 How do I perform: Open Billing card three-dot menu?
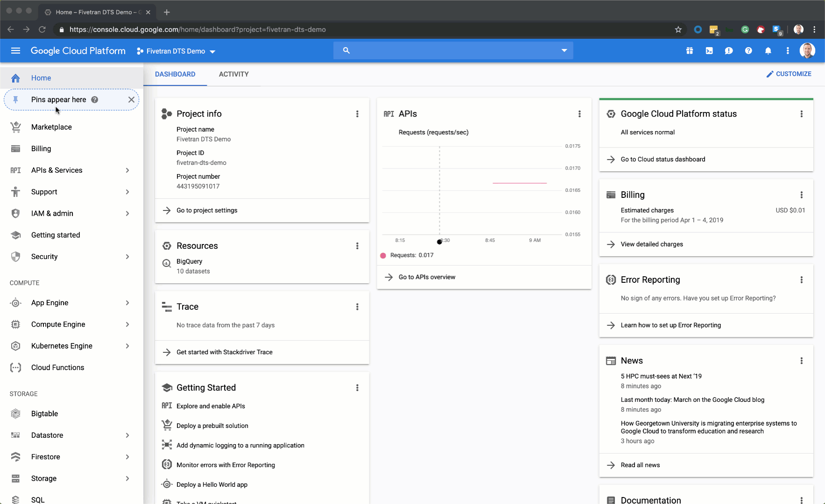pyautogui.click(x=801, y=195)
